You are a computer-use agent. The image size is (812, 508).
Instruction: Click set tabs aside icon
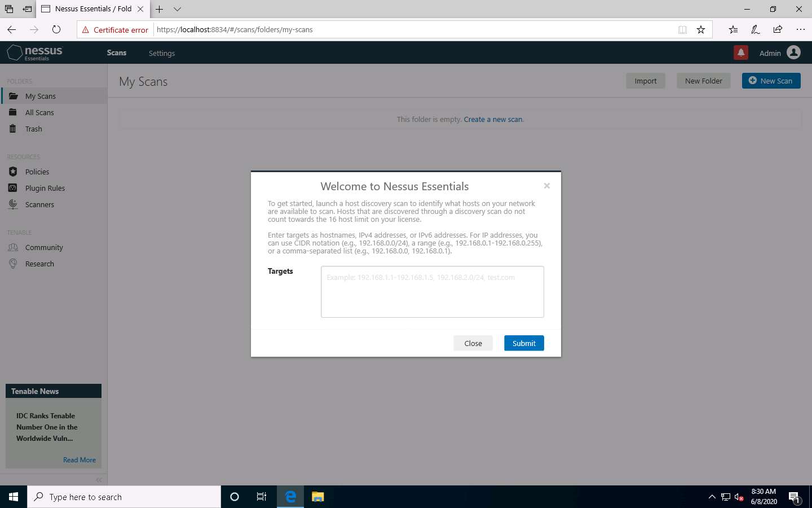(27, 9)
